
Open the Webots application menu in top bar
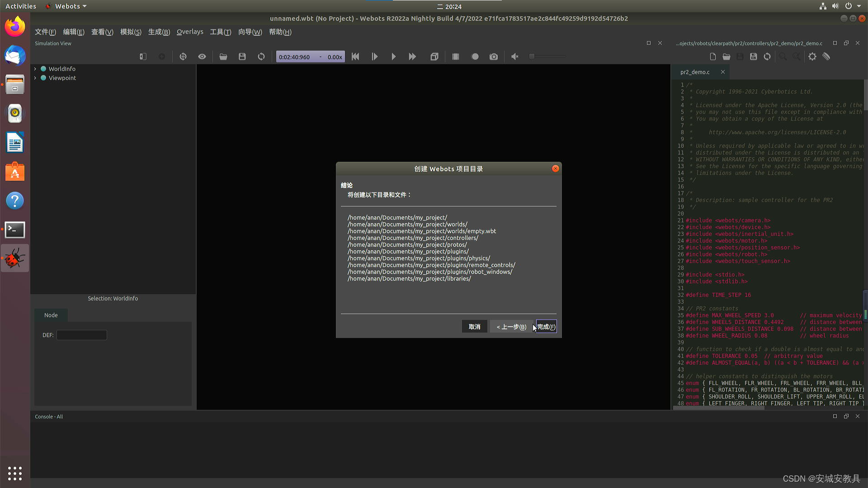coord(66,6)
